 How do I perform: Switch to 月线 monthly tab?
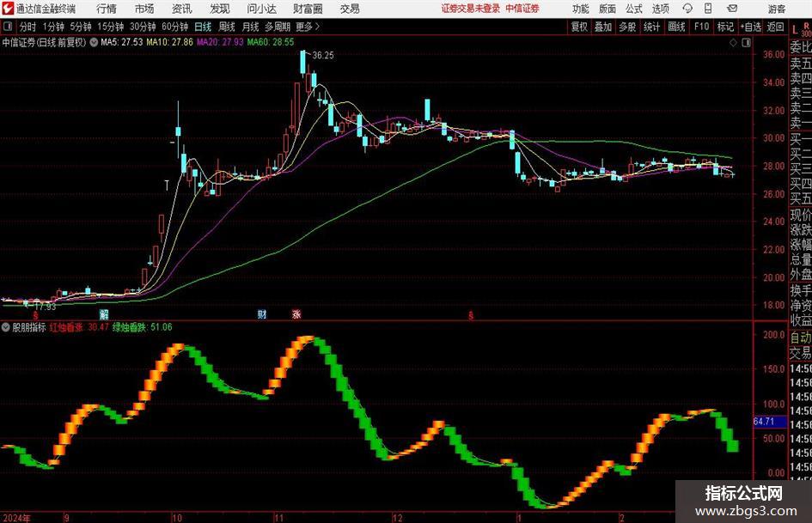point(250,27)
